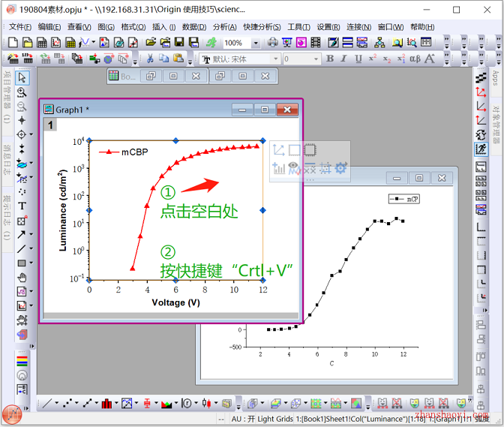
Task: Select the Pointer tool in Tools toolbar
Action: point(22,77)
